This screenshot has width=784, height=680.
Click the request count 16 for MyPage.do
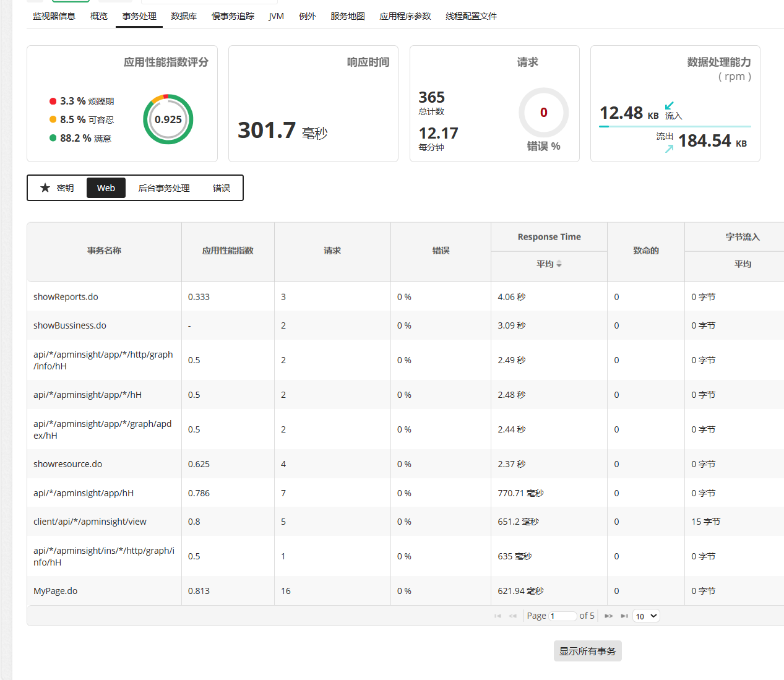pyautogui.click(x=286, y=591)
